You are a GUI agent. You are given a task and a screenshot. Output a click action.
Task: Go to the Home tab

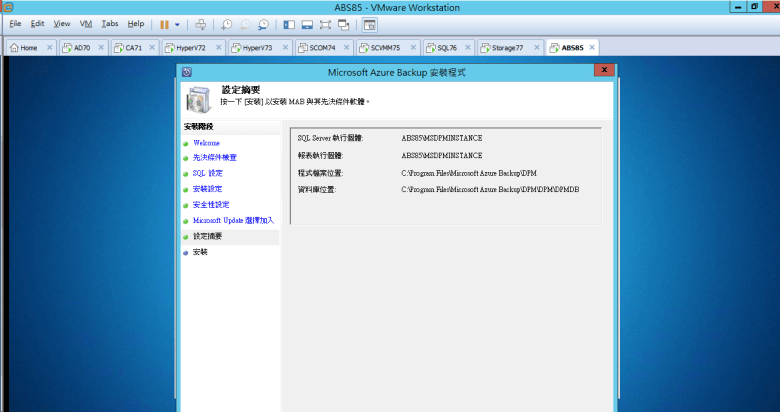28,47
